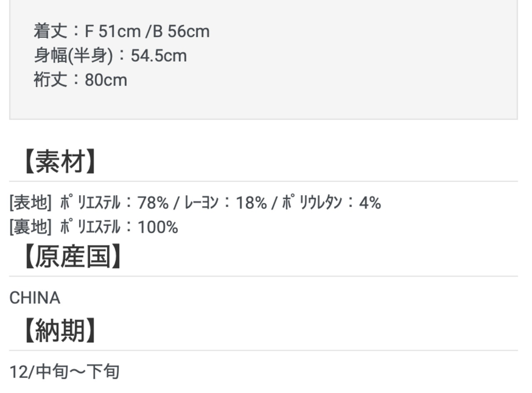Click the divider line under 【納期】
This screenshot has height=393, width=532.
264,350
